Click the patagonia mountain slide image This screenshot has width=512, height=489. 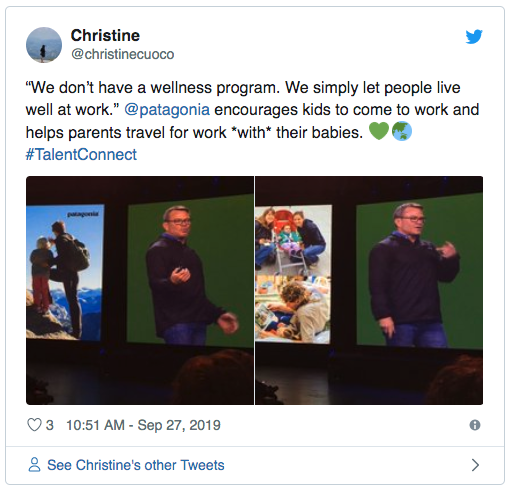point(65,273)
